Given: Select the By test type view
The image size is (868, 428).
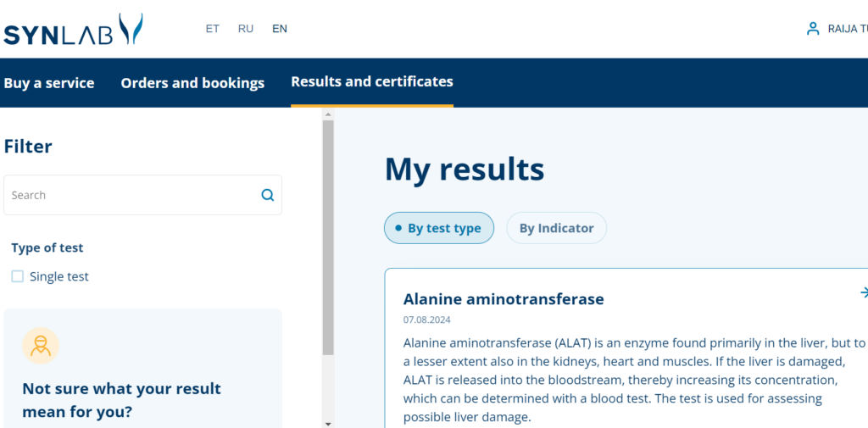Looking at the screenshot, I should (438, 228).
